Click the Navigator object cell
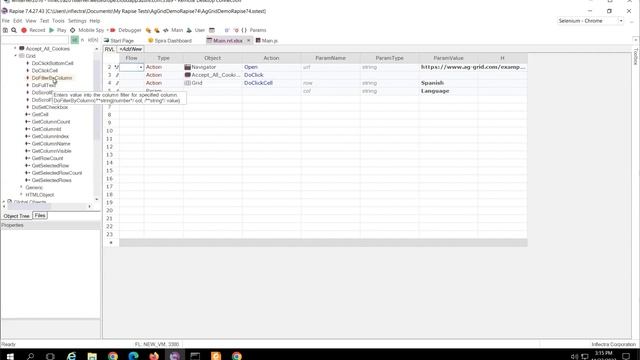Image resolution: width=640 pixels, height=360 pixels. pyautogui.click(x=213, y=67)
